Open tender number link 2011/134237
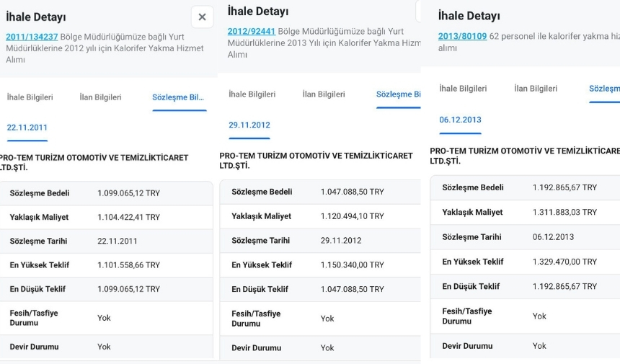 coord(32,37)
